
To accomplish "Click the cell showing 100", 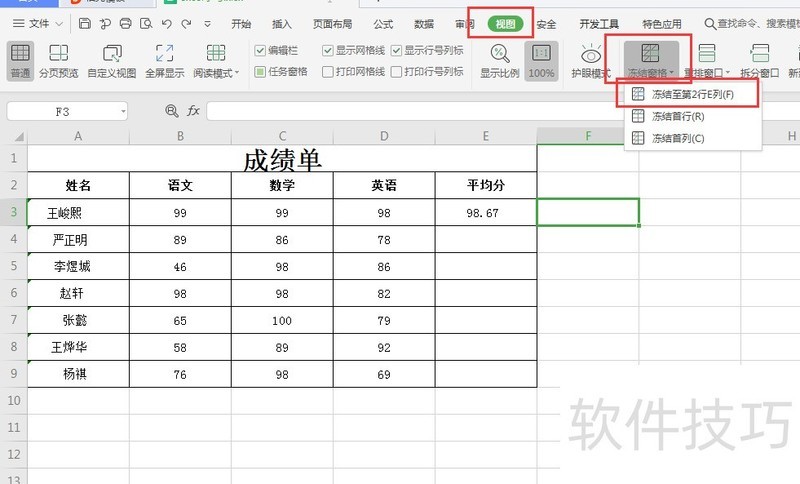I will click(282, 320).
